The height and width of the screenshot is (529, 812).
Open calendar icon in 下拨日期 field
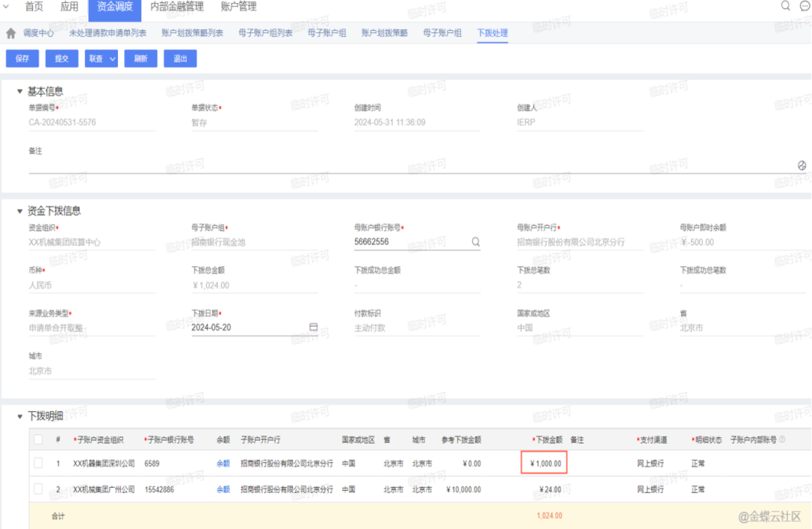[x=314, y=327]
